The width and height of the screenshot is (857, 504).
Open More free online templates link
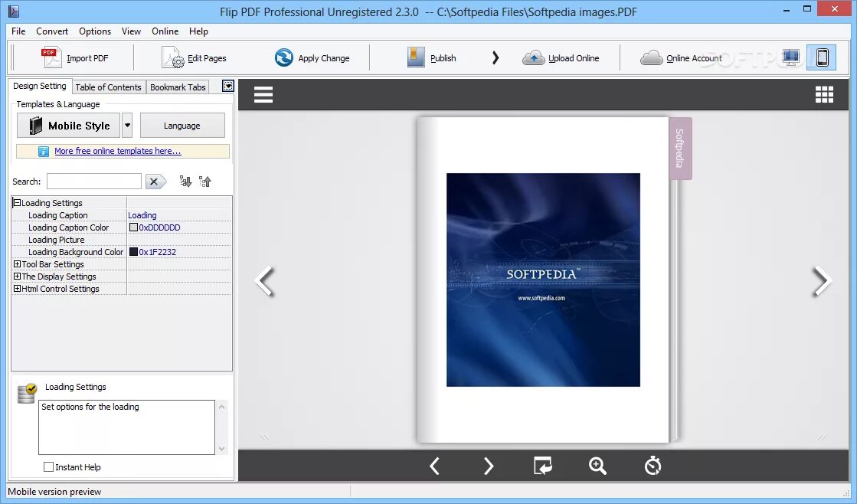117,151
